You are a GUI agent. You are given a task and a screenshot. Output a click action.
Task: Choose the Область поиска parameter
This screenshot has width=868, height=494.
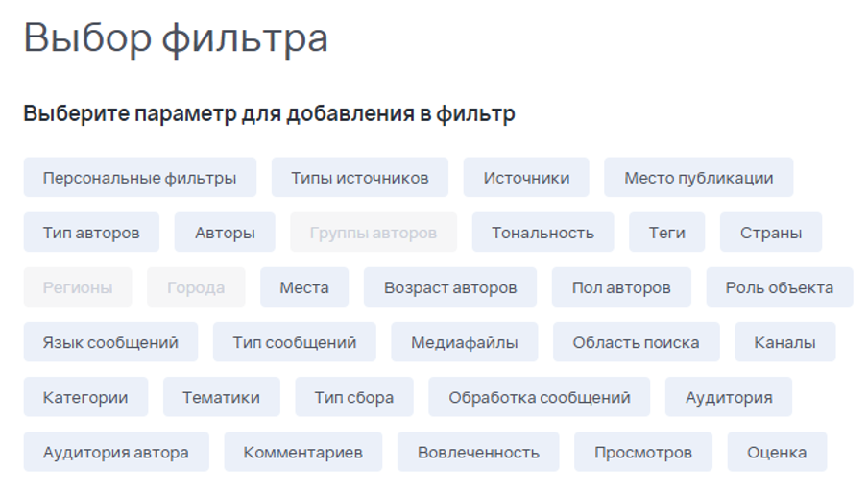click(x=636, y=342)
